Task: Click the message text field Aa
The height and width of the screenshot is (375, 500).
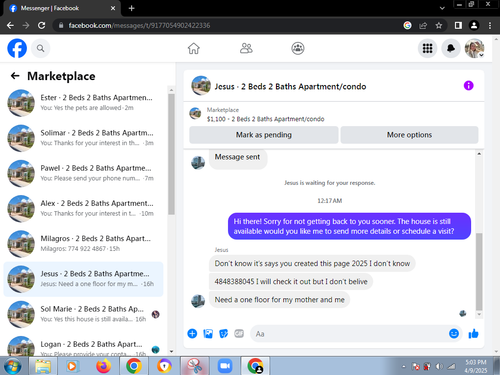Action: click(x=348, y=334)
